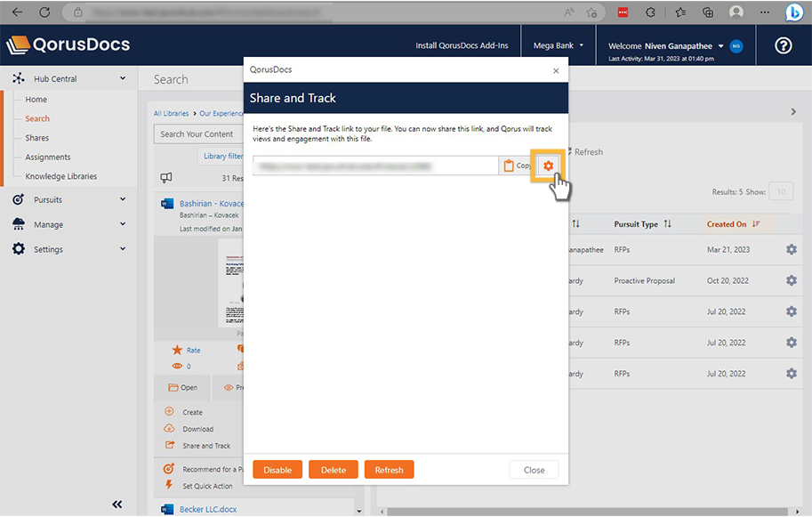
Task: Open Knowledge Libraries in sidebar
Action: point(60,176)
